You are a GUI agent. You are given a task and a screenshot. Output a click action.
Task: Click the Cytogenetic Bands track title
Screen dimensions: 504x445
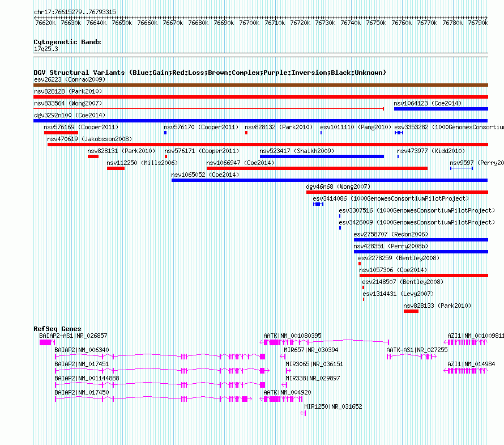click(x=67, y=42)
